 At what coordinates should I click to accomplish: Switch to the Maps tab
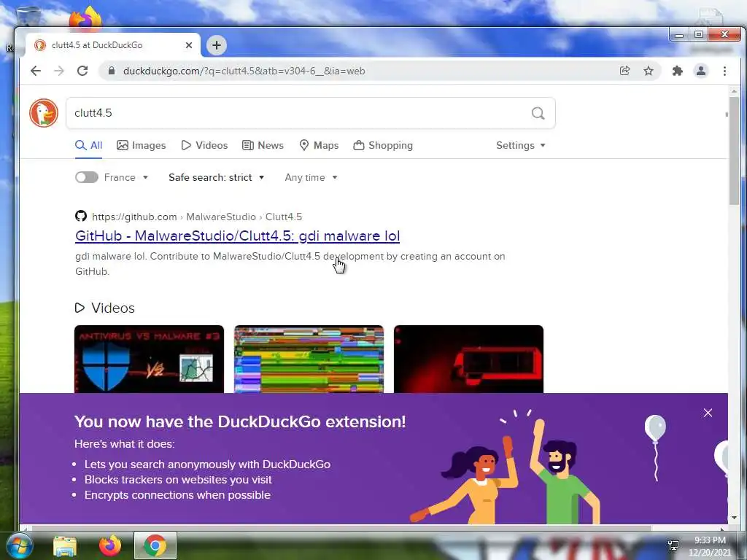pos(319,145)
